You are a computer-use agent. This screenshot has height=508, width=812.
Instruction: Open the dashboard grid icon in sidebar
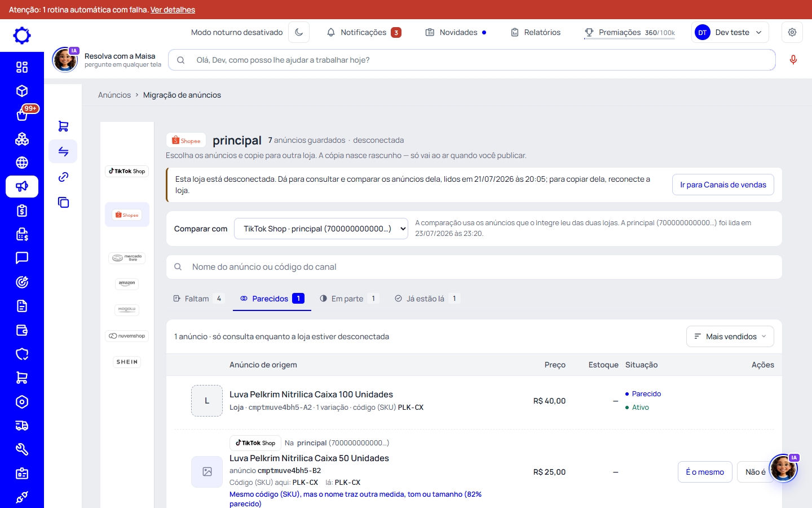click(x=22, y=67)
